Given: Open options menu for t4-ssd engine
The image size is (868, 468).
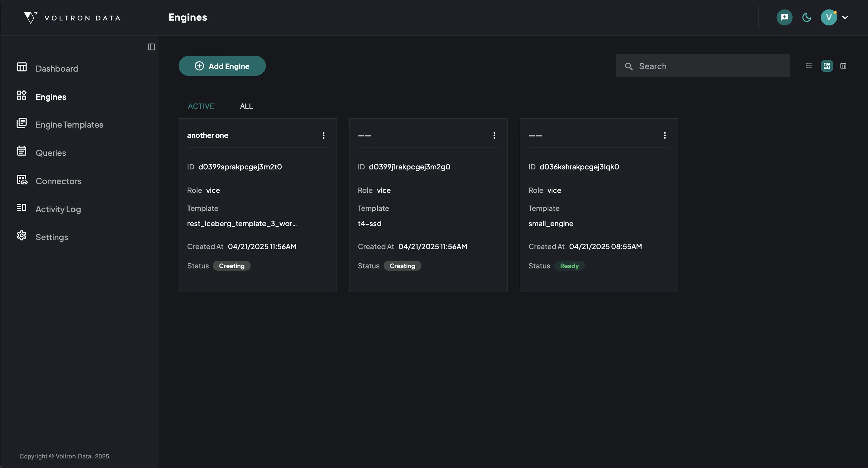Looking at the screenshot, I should point(494,135).
